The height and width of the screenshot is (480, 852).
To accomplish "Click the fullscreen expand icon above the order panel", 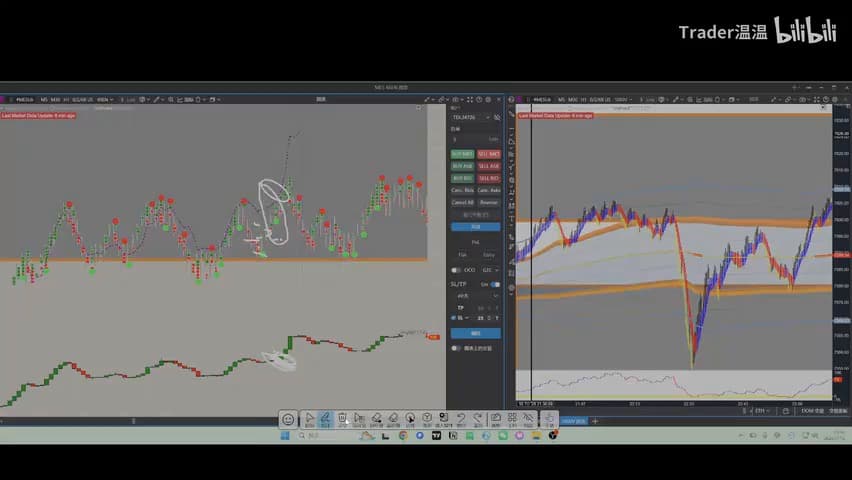I will pyautogui.click(x=469, y=99).
